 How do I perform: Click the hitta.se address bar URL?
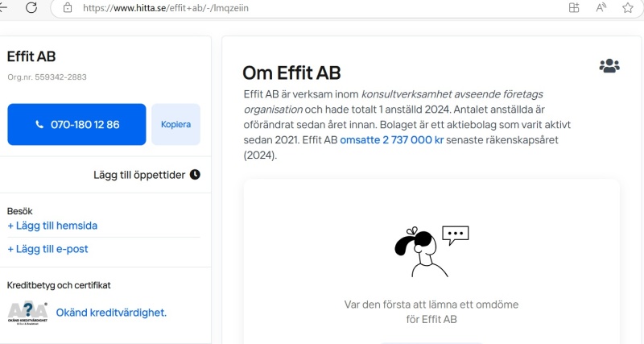click(x=166, y=8)
